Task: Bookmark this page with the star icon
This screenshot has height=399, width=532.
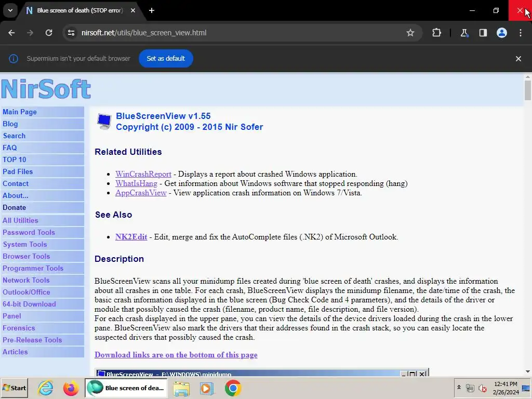Action: coord(410,33)
